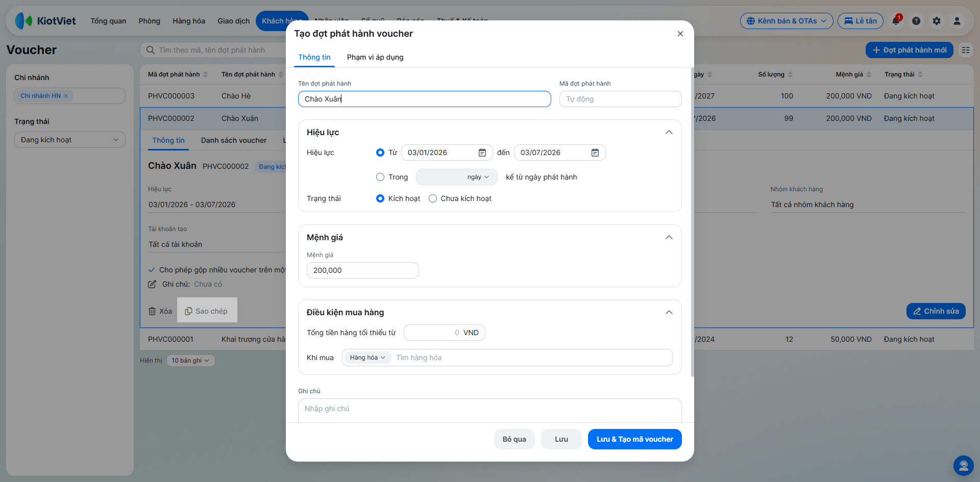Collapse the Mệnh giá section
The height and width of the screenshot is (482, 980).
669,237
